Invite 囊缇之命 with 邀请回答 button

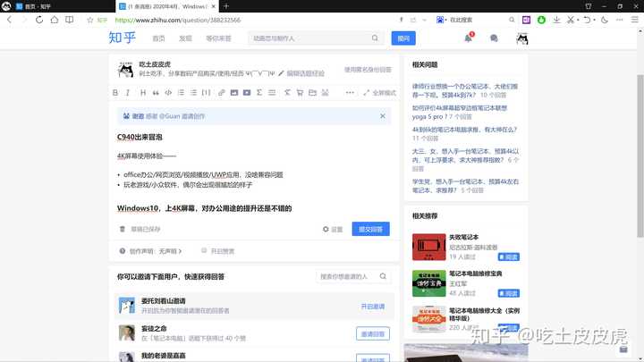373,334
